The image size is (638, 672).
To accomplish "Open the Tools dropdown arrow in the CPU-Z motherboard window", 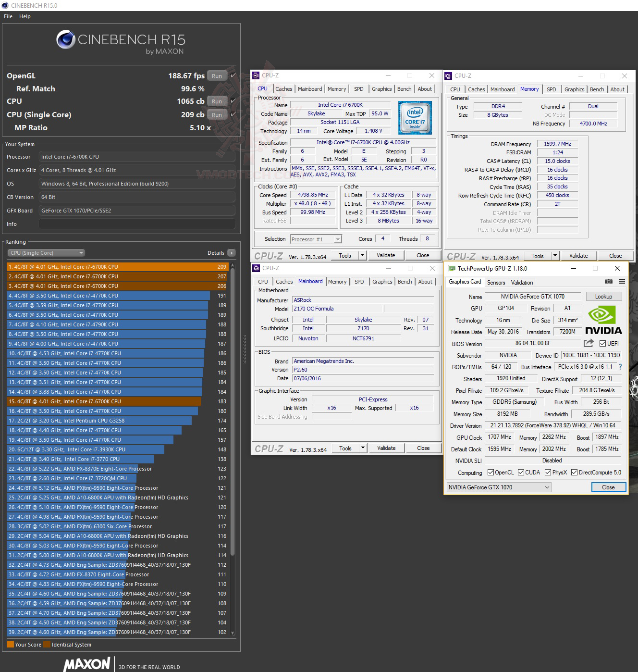I will (x=363, y=448).
